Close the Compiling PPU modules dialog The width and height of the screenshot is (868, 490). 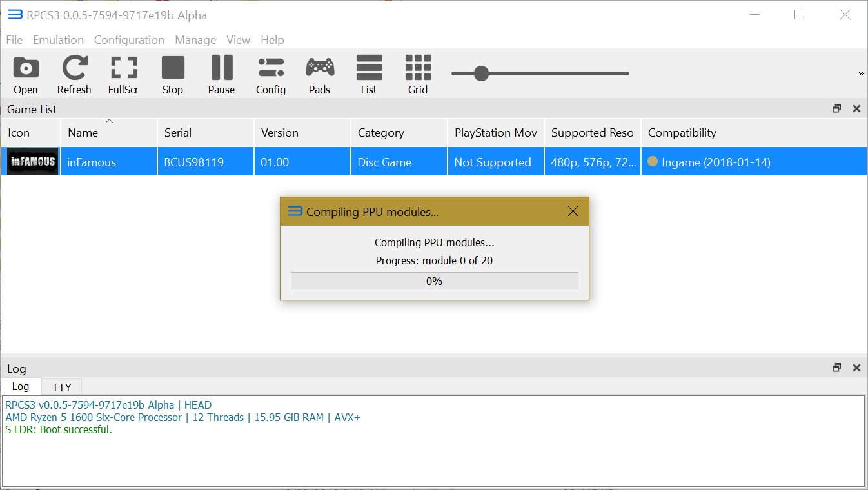point(573,211)
